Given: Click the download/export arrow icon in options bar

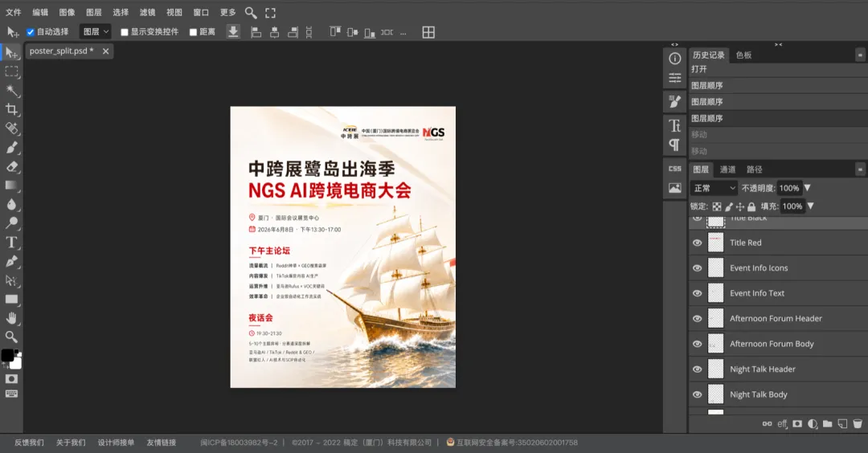Looking at the screenshot, I should click(x=233, y=31).
